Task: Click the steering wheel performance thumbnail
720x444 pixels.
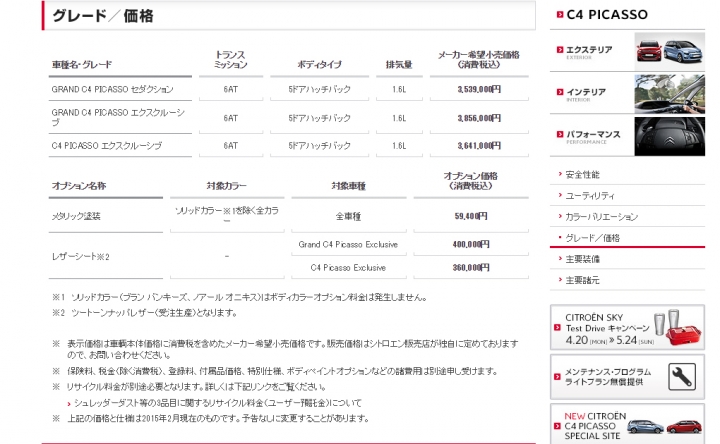Action: (x=669, y=136)
